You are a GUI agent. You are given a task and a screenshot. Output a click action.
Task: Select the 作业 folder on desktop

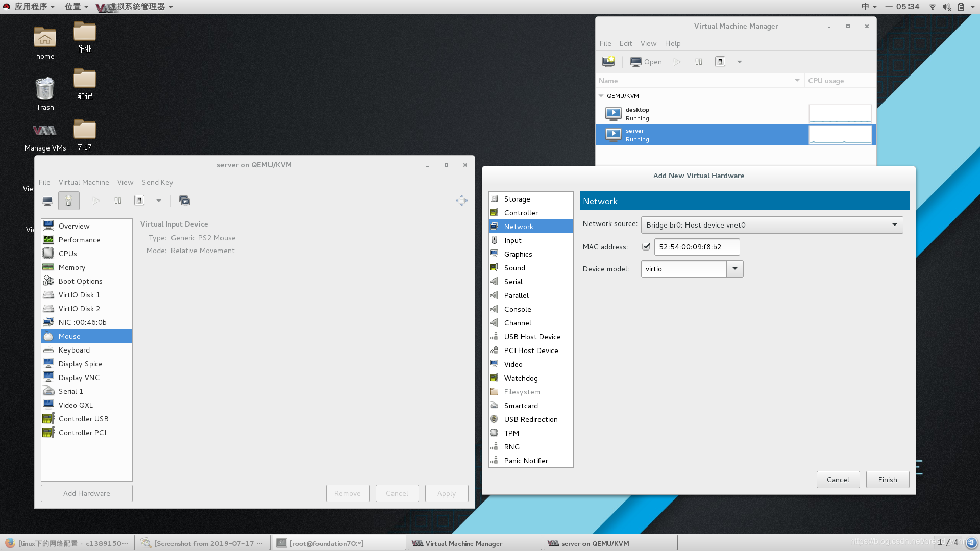[x=85, y=37]
